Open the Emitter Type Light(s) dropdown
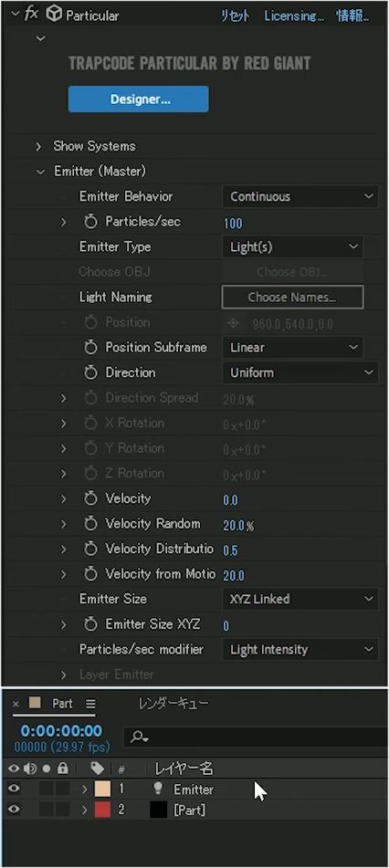 (x=292, y=247)
